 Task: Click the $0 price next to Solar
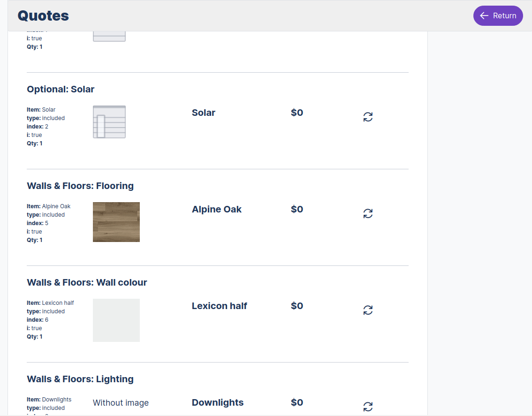click(297, 113)
